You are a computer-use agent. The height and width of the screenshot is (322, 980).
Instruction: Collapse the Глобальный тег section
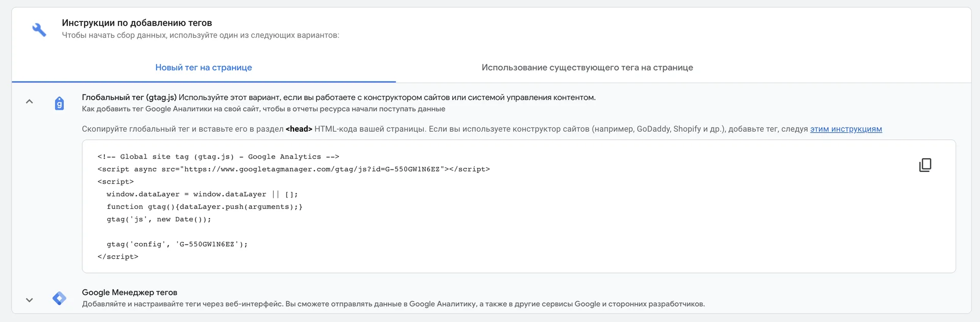[x=30, y=102]
